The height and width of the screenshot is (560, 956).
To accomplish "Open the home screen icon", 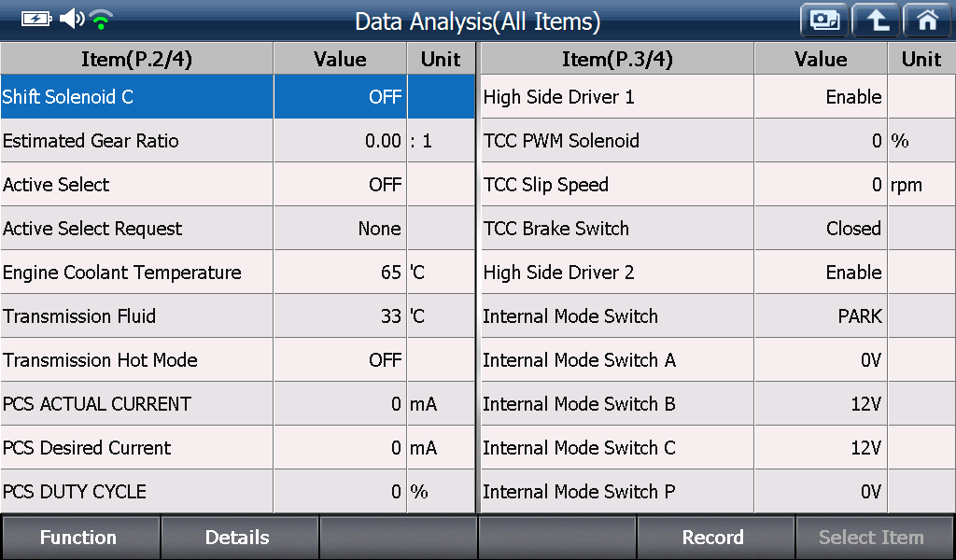I will (927, 21).
